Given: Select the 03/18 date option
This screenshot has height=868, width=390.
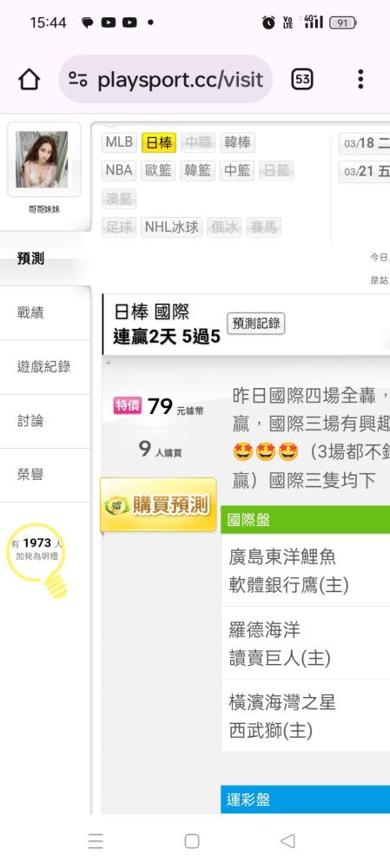Looking at the screenshot, I should tap(365, 143).
